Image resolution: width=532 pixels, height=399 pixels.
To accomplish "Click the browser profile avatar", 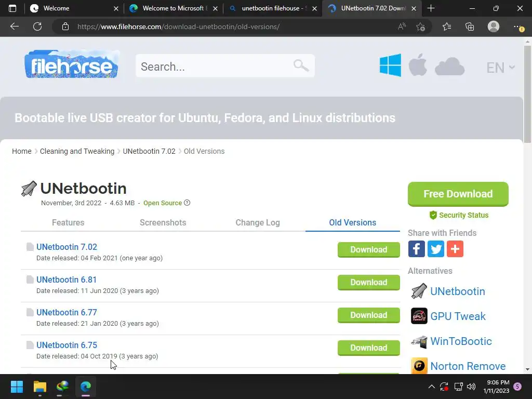I will 494,26.
